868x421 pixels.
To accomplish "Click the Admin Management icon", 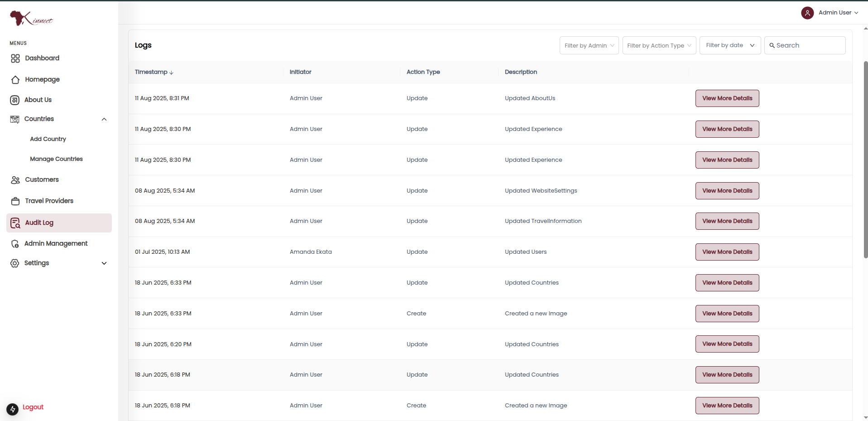I will click(x=15, y=243).
